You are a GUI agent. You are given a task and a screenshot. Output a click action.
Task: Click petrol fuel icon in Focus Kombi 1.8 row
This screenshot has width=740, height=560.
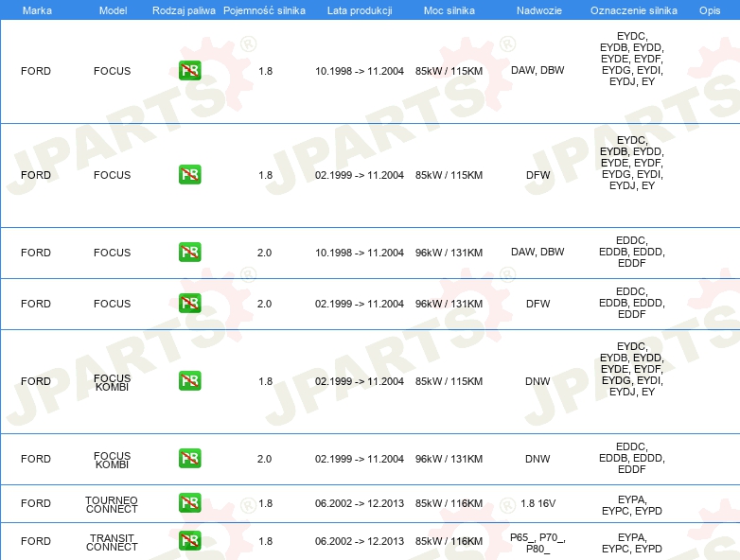click(x=189, y=380)
